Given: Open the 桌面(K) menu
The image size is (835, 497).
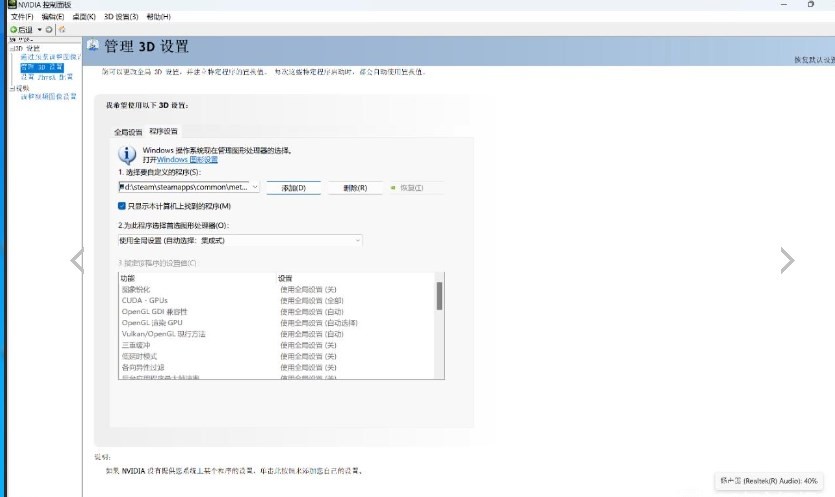Looking at the screenshot, I should tap(84, 17).
